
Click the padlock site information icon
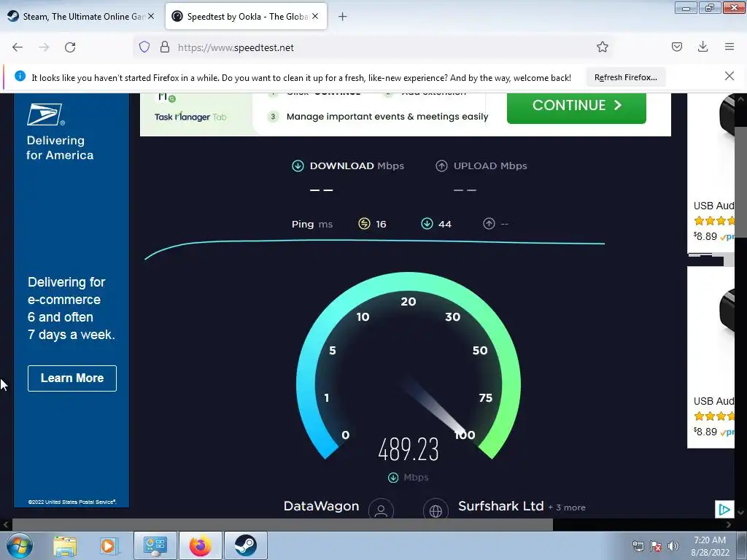pos(164,47)
